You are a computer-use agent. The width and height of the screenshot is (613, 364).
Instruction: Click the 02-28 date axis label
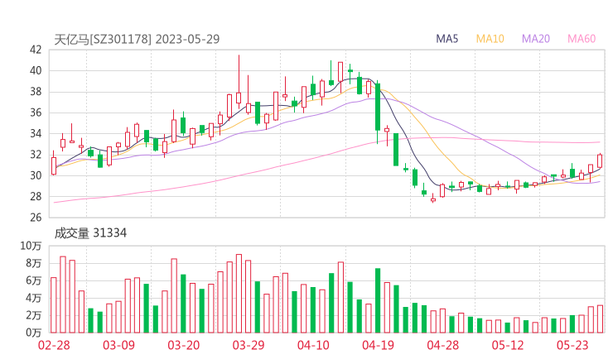[54, 345]
